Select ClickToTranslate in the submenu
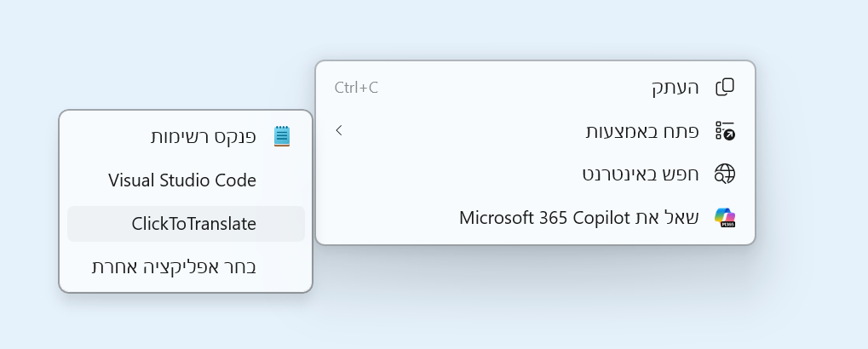 [193, 224]
